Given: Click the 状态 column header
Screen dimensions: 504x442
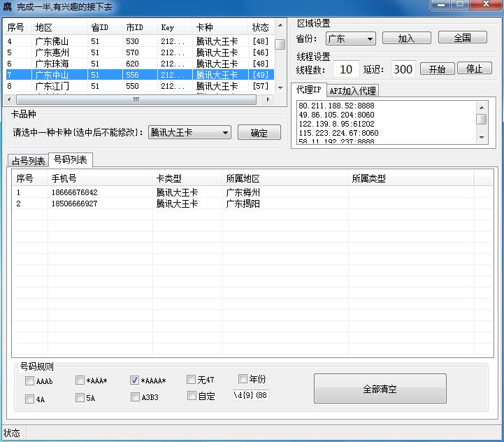Looking at the screenshot, I should click(x=261, y=28).
